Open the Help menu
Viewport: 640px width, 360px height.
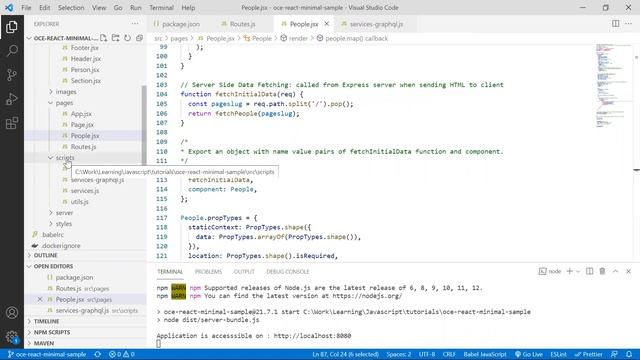188,7
